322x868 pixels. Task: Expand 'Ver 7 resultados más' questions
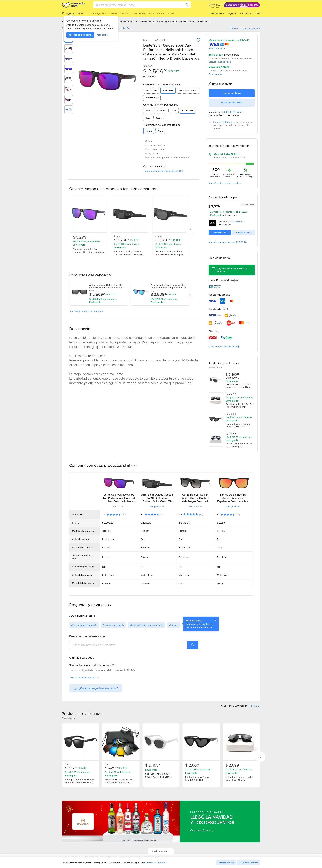coord(84,678)
